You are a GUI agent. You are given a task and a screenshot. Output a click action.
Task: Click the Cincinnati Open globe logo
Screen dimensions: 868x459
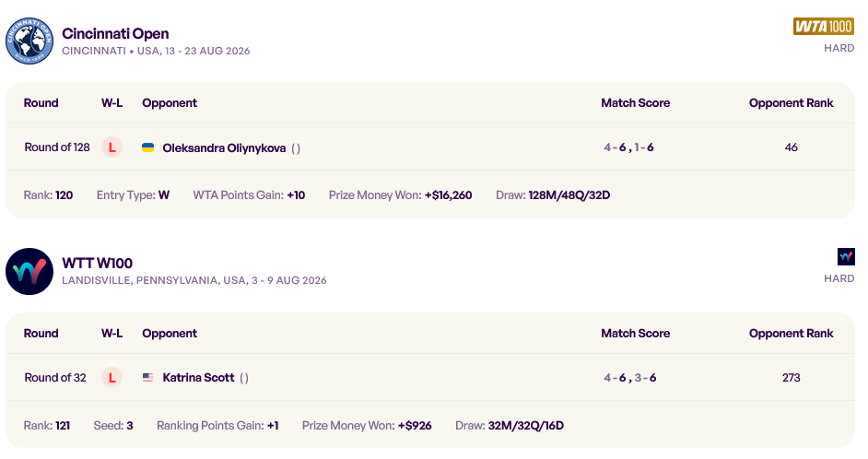[x=29, y=41]
